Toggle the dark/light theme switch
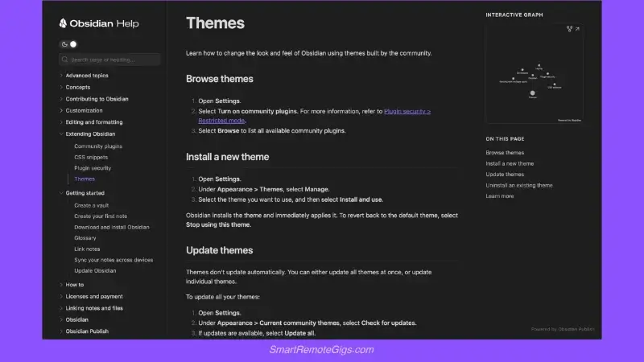 69,44
